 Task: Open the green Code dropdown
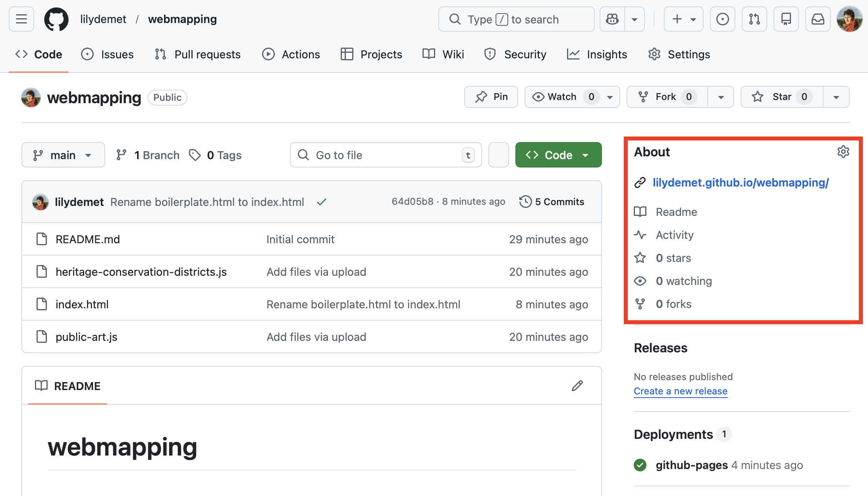coord(558,155)
